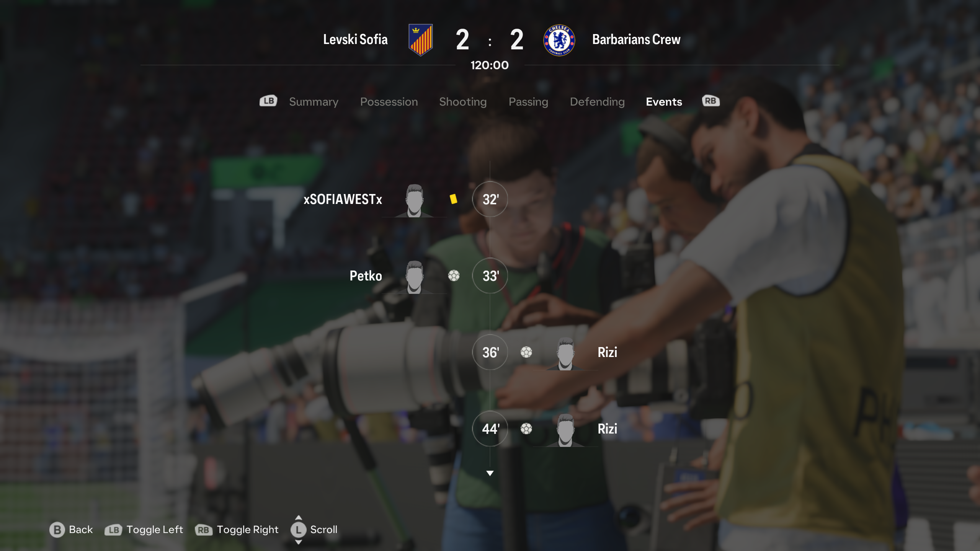Click the LB bumper icon beside Summary
Viewport: 980px width, 551px height.
pyautogui.click(x=268, y=101)
